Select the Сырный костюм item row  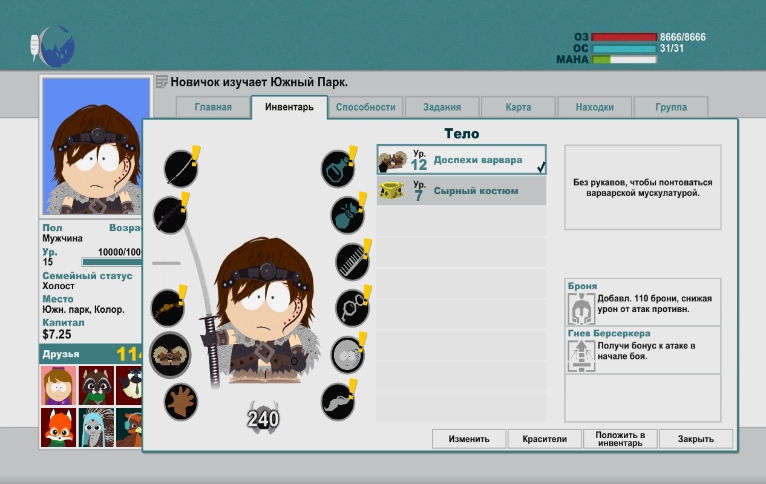pos(461,191)
